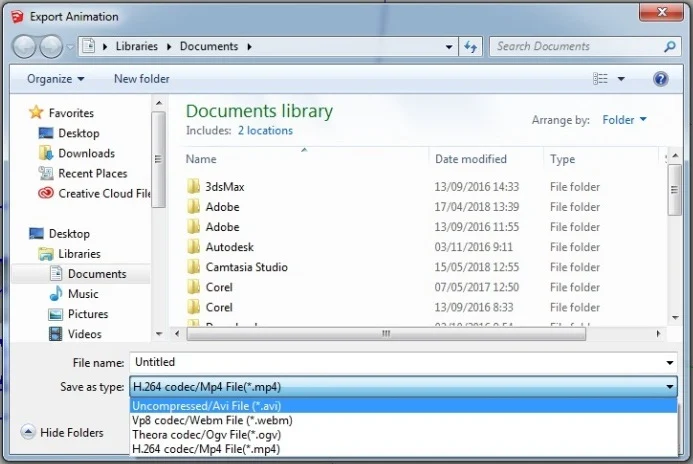693x464 pixels.
Task: Click the search magnifier icon
Action: pos(670,46)
